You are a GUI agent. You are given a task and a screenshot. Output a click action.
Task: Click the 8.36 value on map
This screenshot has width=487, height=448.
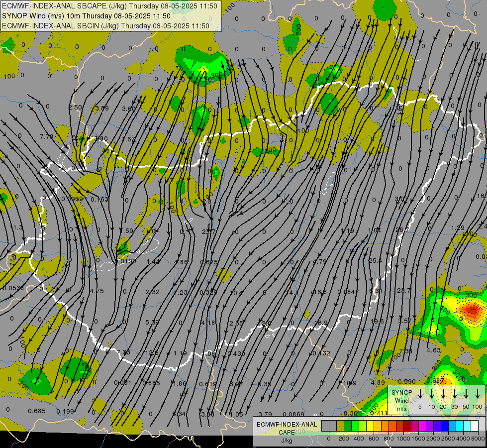point(351,413)
